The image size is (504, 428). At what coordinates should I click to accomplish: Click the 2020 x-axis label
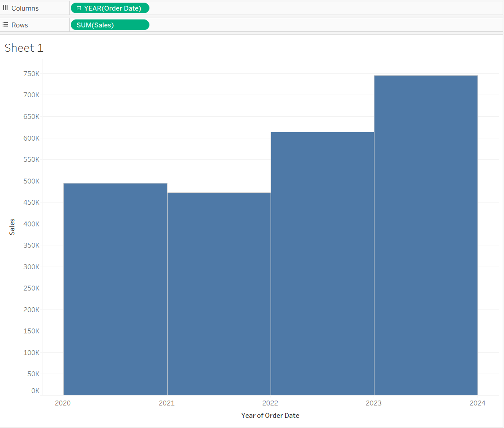click(63, 403)
